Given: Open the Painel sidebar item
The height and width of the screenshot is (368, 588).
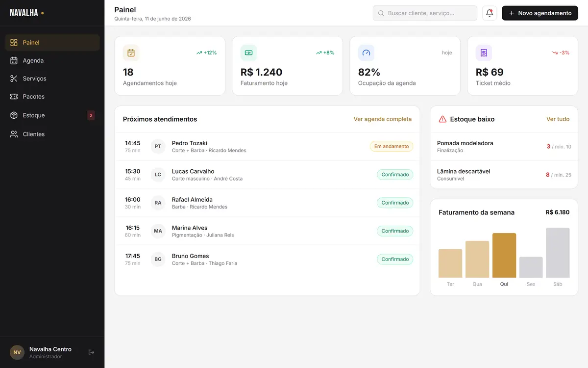Looking at the screenshot, I should click(52, 43).
